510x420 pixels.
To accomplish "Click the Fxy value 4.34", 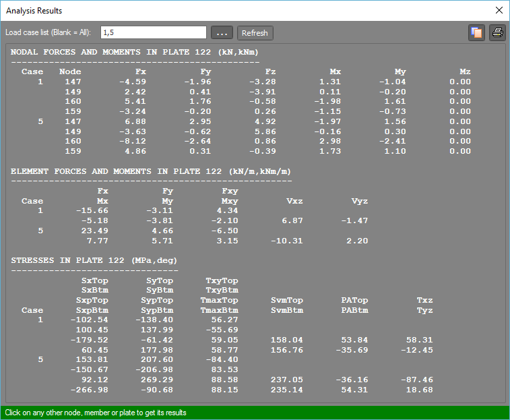I will click(x=227, y=210).
